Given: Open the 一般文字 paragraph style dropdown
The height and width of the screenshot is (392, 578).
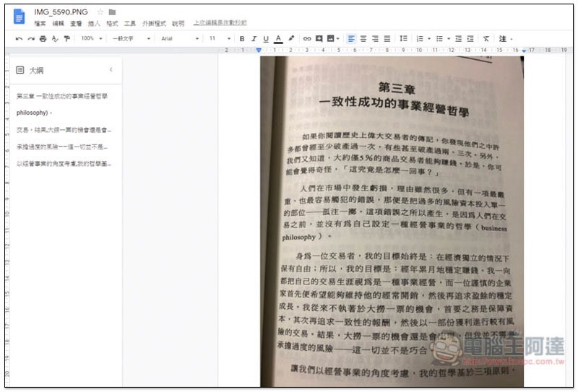Looking at the screenshot, I should (131, 38).
